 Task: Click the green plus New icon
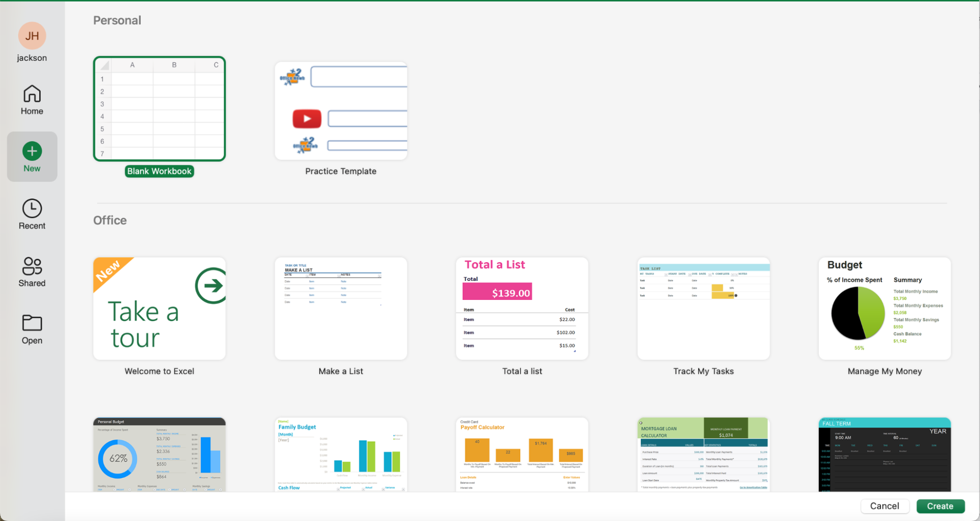(32, 150)
